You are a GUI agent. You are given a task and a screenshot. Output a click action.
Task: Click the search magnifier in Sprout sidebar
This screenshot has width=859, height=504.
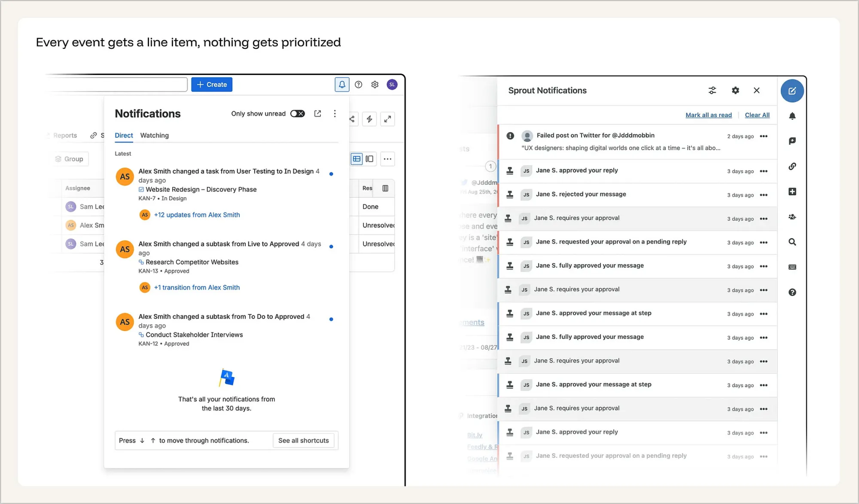click(792, 242)
